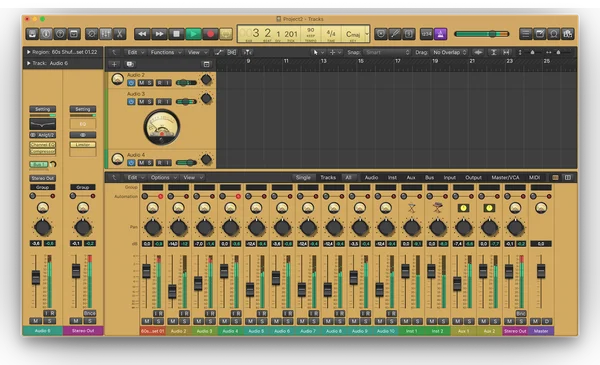Viewport: 600px width, 365px height.
Task: Select the Tracks mixer view button
Action: coord(328,178)
